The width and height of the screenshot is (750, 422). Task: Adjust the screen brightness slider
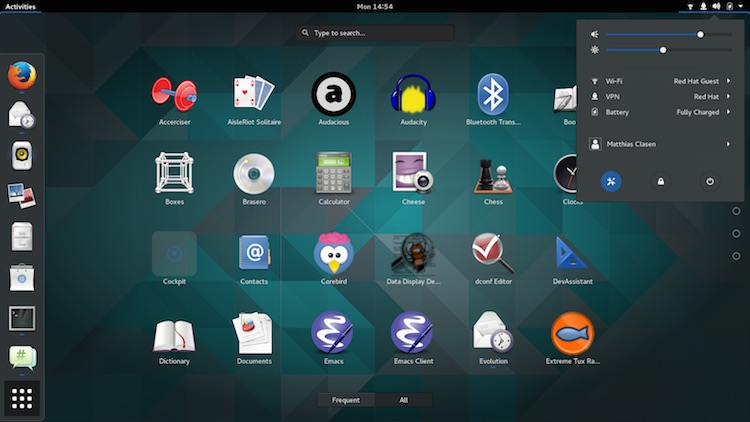[x=669, y=50]
